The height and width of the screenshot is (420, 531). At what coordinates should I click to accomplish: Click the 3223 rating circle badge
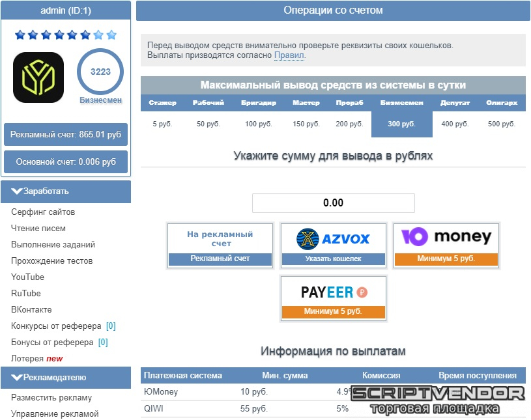pos(100,72)
